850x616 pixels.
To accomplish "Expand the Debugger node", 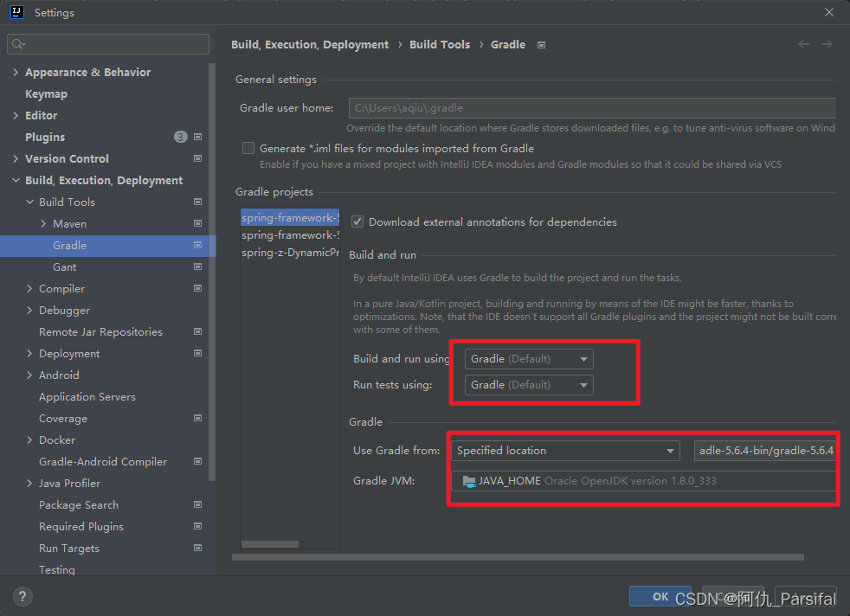I will [x=29, y=311].
